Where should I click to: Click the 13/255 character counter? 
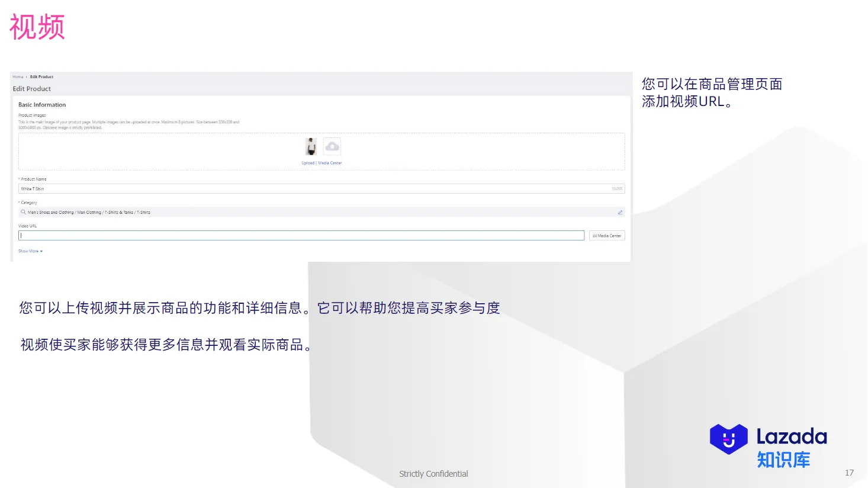[x=616, y=189]
